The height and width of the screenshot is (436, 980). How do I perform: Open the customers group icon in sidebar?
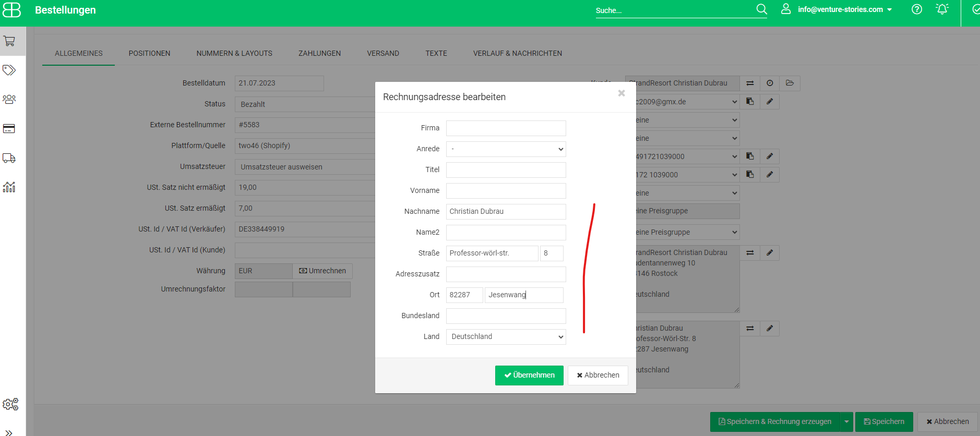9,99
